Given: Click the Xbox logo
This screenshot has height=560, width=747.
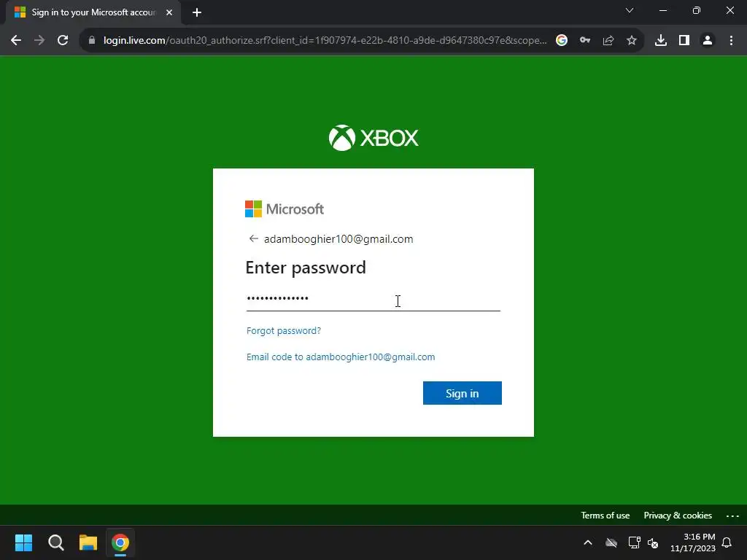Looking at the screenshot, I should [x=373, y=138].
